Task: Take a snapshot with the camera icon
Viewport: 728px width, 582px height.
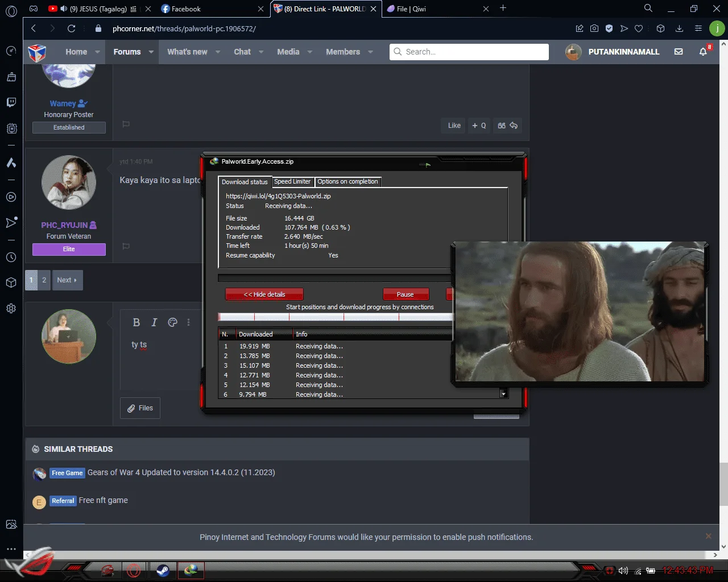Action: [x=594, y=28]
